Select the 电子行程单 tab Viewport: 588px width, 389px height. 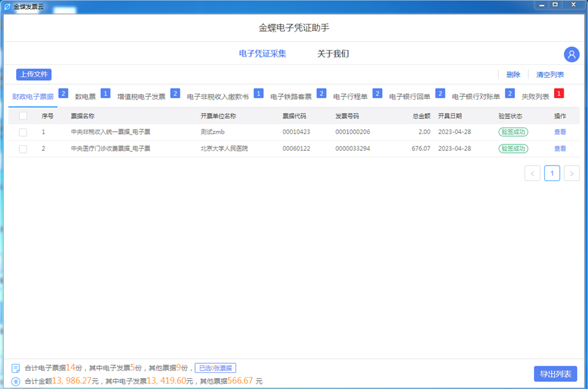coord(350,97)
